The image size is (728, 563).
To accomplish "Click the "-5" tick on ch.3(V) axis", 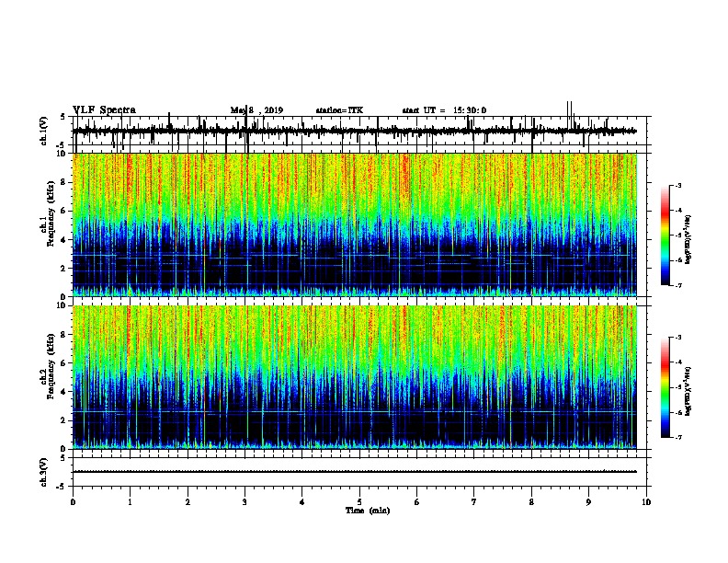I will [x=62, y=487].
